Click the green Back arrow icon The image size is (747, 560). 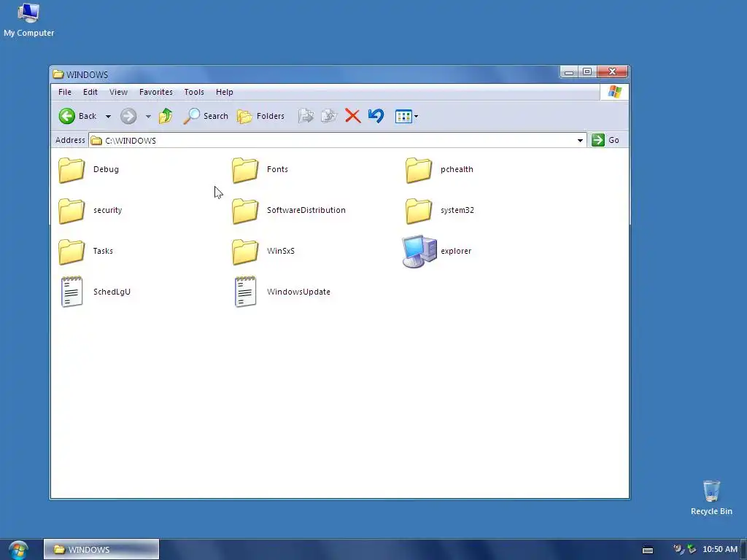pyautogui.click(x=66, y=116)
